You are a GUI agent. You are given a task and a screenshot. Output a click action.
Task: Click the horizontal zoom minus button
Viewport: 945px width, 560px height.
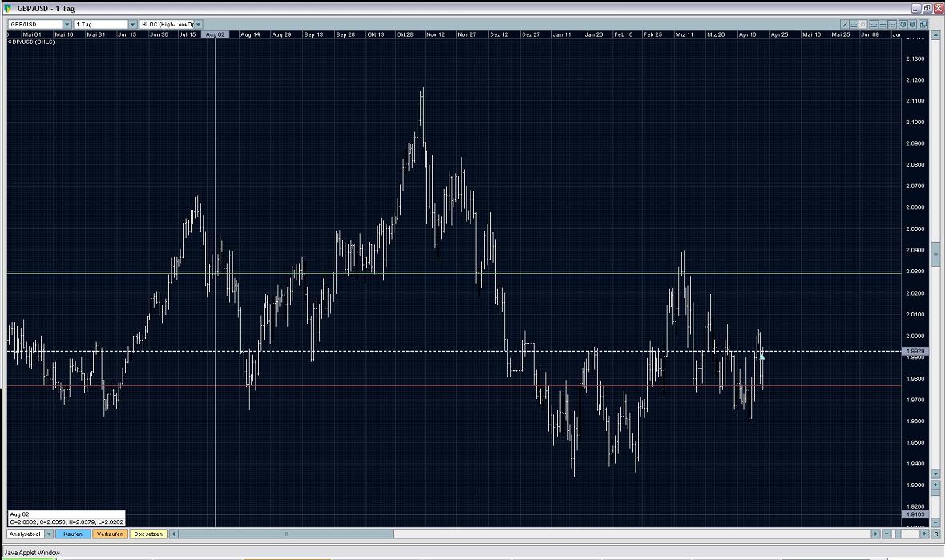[886, 534]
